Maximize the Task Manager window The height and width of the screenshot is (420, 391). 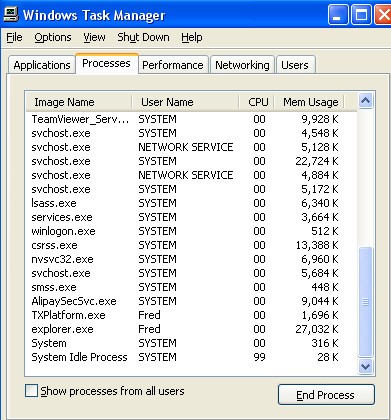[361, 15]
